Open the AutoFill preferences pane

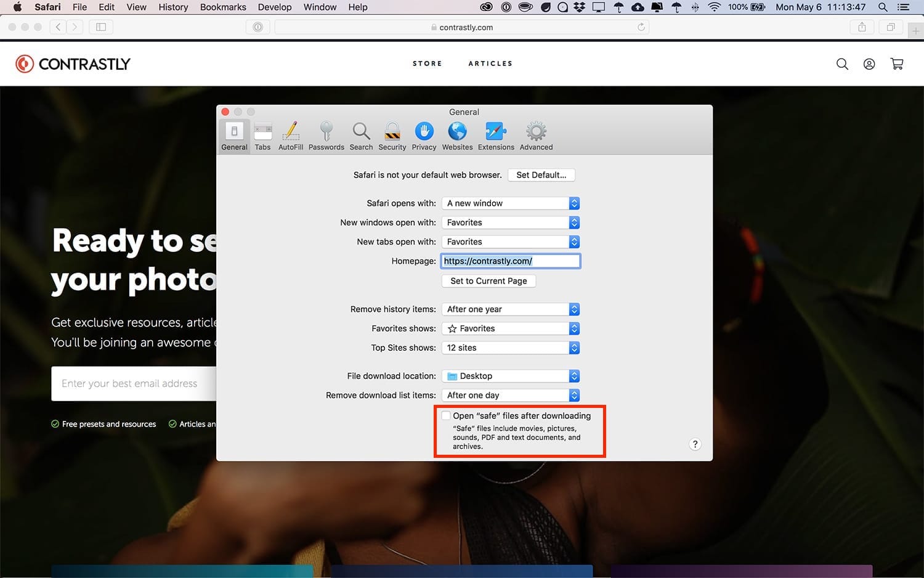click(x=291, y=136)
